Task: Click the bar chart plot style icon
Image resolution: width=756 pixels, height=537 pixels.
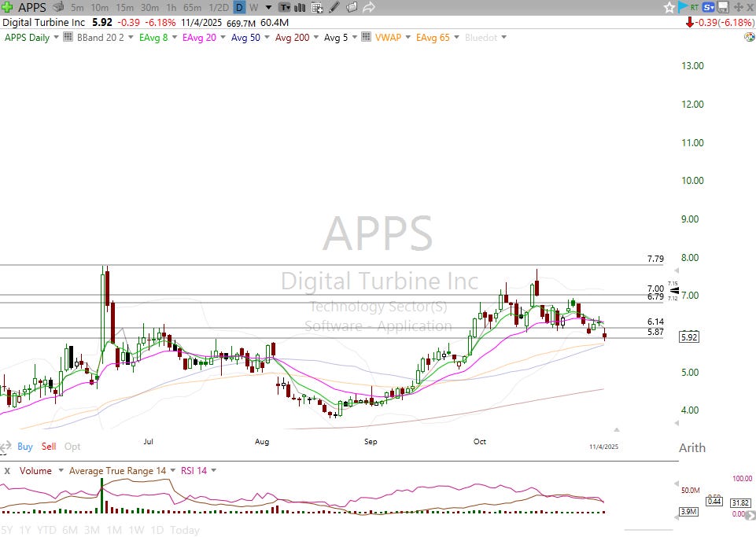Action: (x=300, y=7)
